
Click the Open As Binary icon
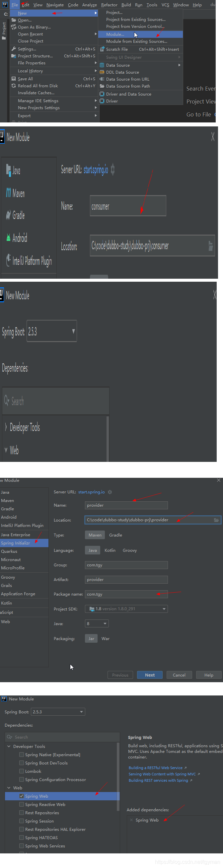(14, 27)
